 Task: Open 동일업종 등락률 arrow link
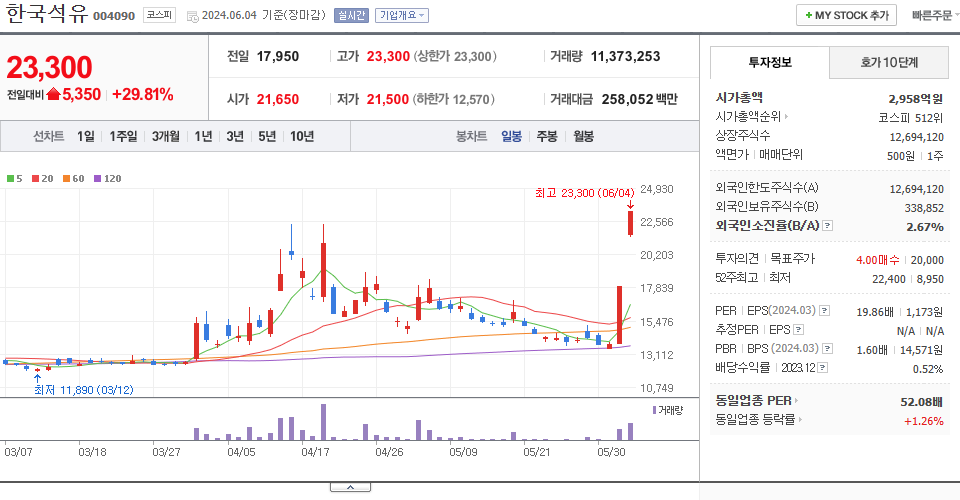pos(800,420)
